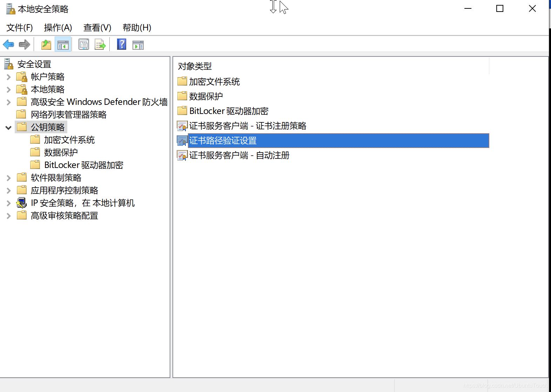
Task: Open the 查看(V) menu
Action: click(97, 28)
